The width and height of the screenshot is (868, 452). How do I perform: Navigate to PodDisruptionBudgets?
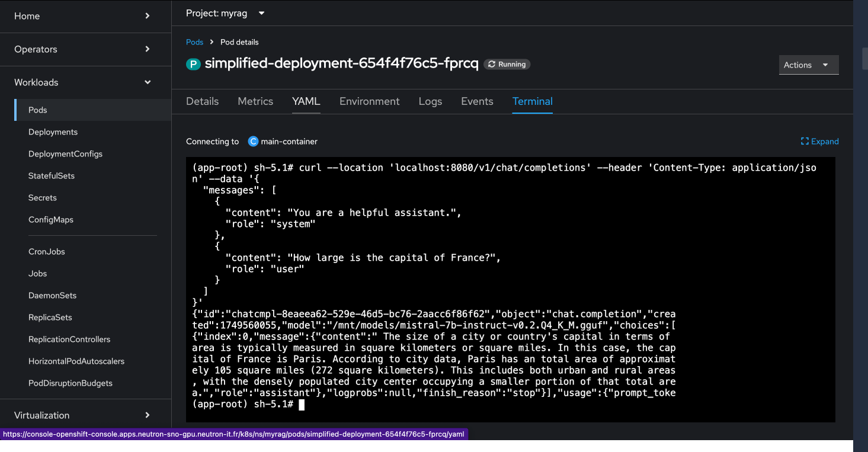pos(93,383)
